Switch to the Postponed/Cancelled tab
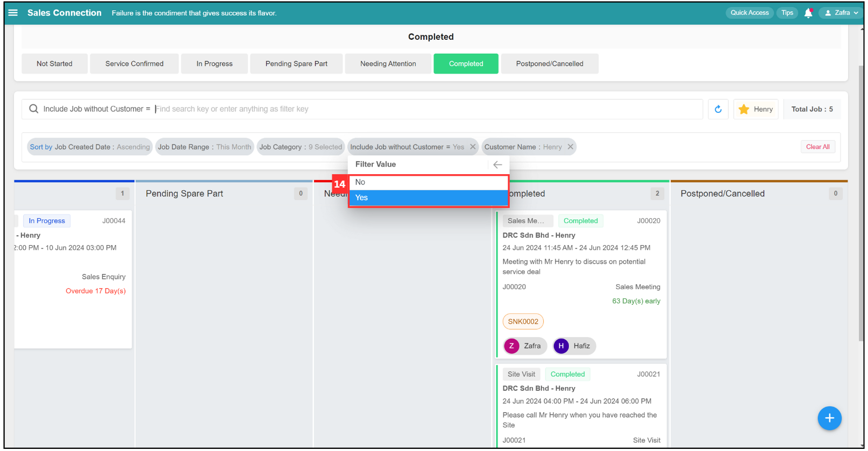Image resolution: width=868 pixels, height=451 pixels. tap(550, 63)
